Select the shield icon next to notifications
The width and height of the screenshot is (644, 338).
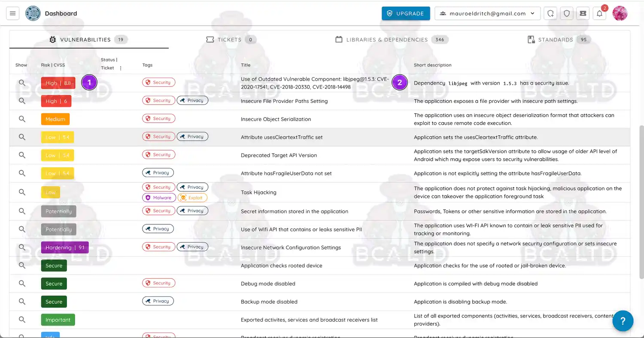pos(566,13)
